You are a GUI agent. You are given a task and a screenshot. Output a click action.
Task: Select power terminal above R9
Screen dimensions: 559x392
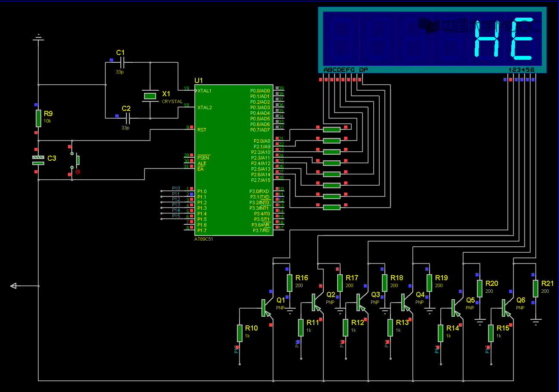(x=38, y=38)
